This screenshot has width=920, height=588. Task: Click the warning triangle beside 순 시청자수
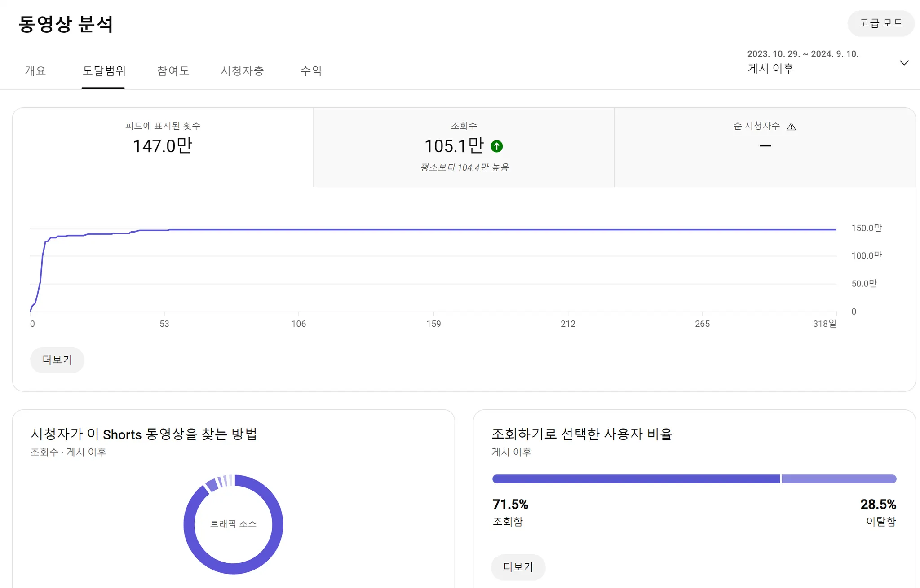coord(791,127)
